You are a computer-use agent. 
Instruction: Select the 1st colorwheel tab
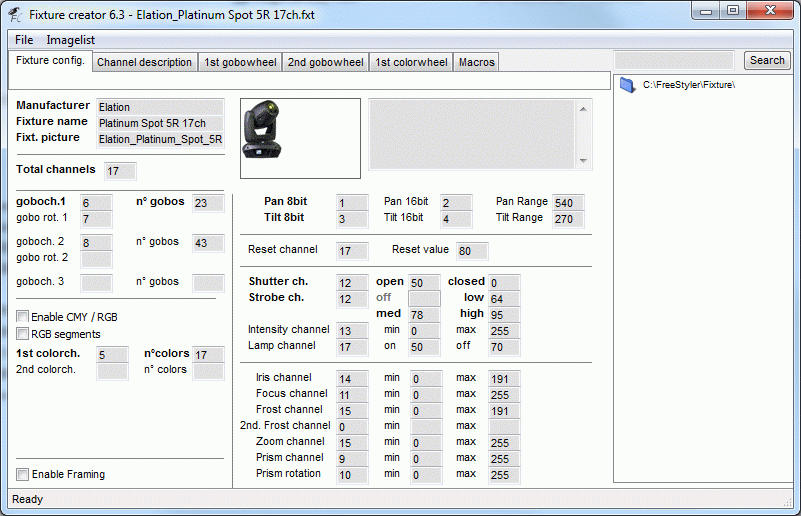tap(411, 62)
